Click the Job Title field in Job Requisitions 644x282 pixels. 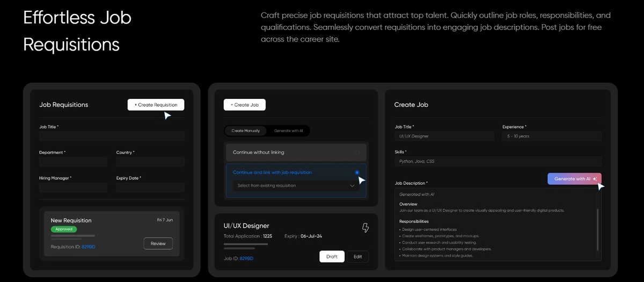click(112, 136)
